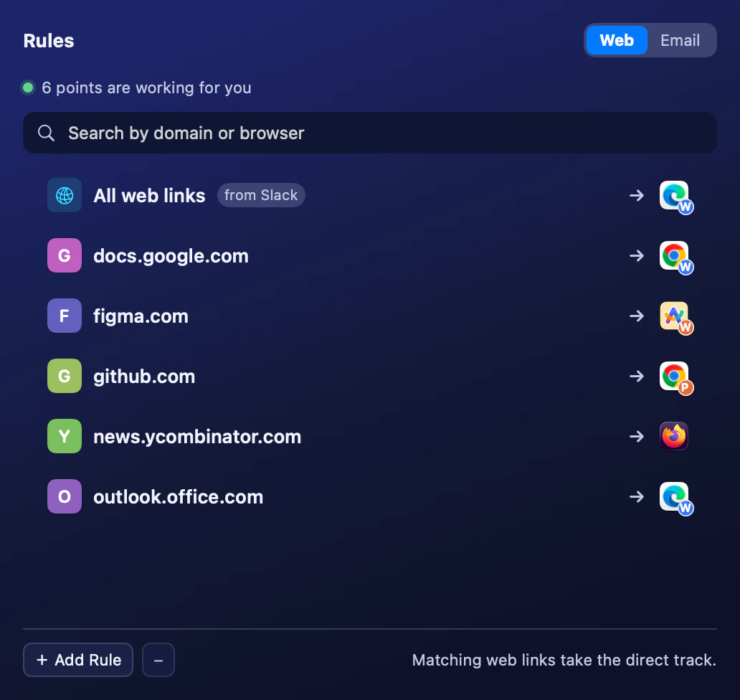Click the arrow in the outlook.office.com row

(637, 496)
